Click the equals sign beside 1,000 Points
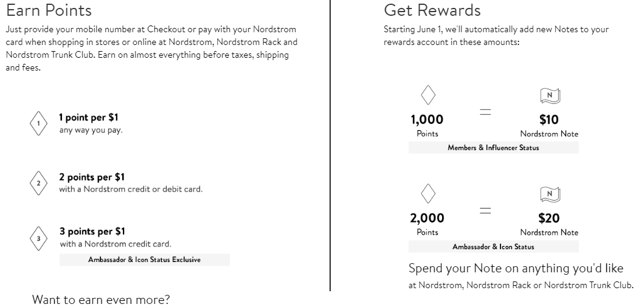Viewport: 644px width, 307px height. click(x=485, y=112)
